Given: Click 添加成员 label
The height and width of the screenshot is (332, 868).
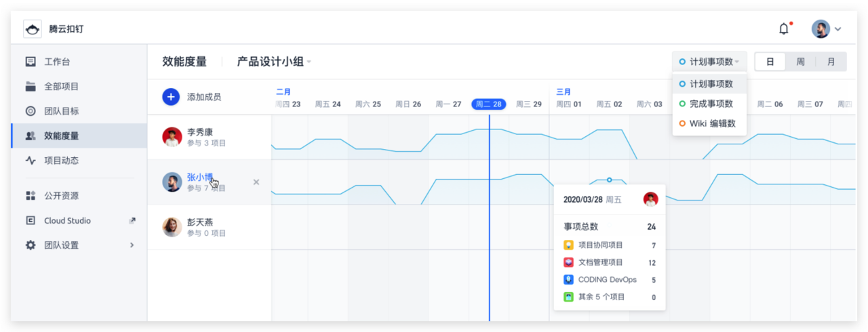Looking at the screenshot, I should pos(204,97).
